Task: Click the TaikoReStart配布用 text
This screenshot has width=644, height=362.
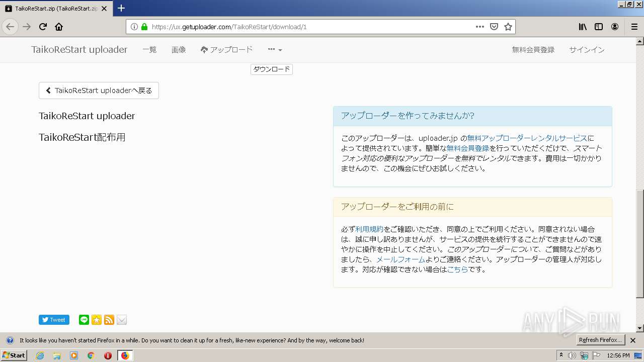Action: coord(82,137)
